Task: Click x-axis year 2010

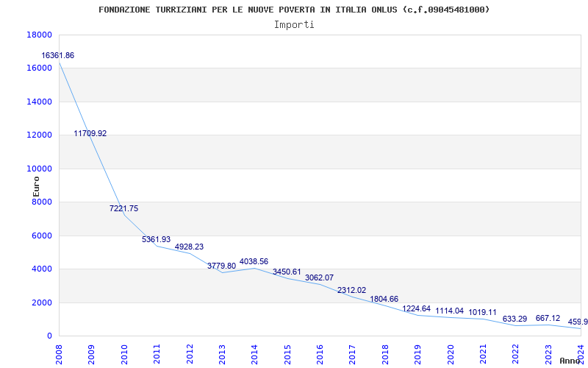Action: [x=124, y=355]
